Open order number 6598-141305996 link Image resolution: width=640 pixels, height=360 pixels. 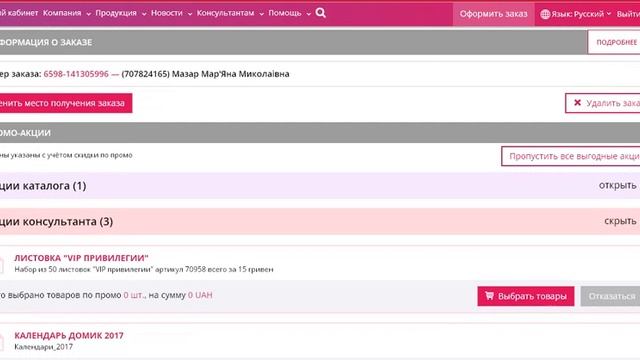point(76,74)
